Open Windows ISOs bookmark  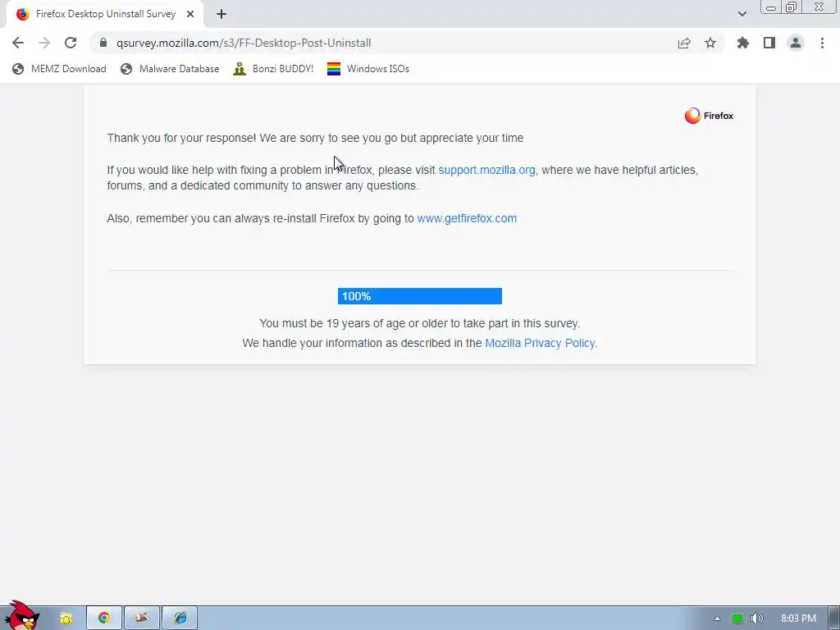pos(368,69)
